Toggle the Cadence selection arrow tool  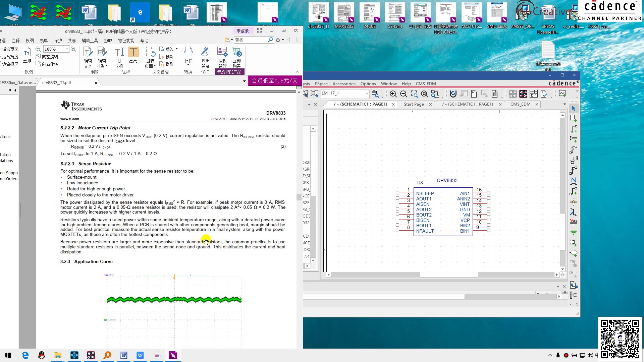pyautogui.click(x=573, y=108)
